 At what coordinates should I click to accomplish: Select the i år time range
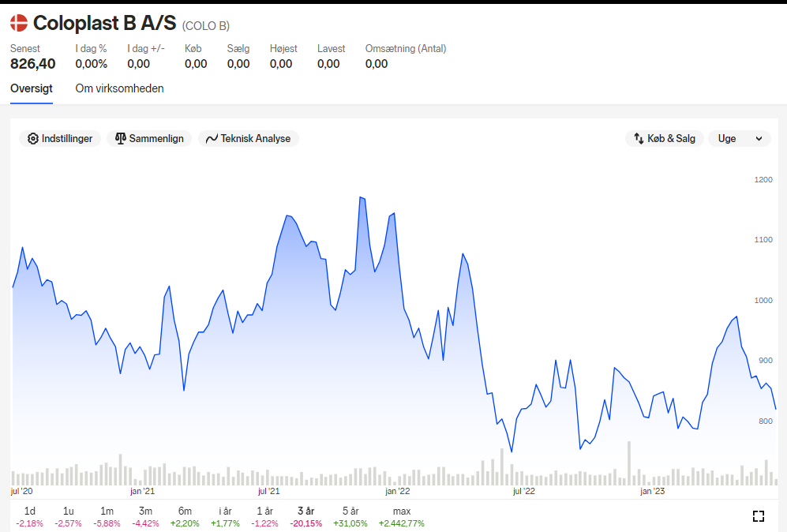tap(225, 516)
